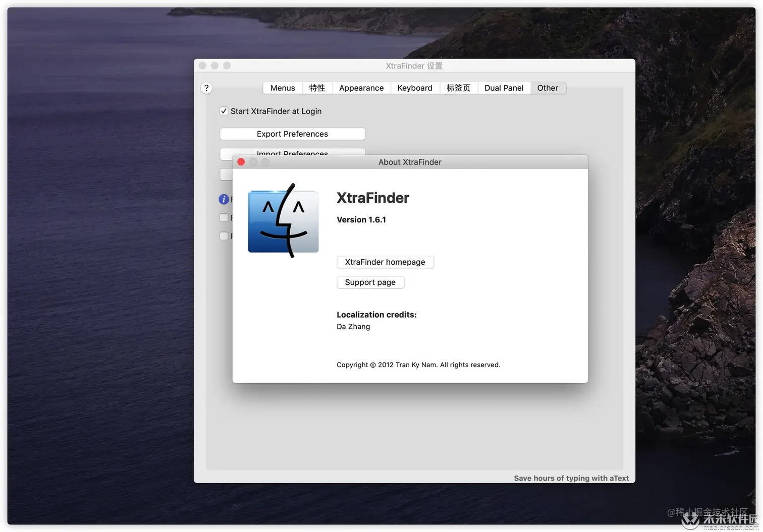Click the blue info icon in settings
763x532 pixels.
click(x=224, y=199)
